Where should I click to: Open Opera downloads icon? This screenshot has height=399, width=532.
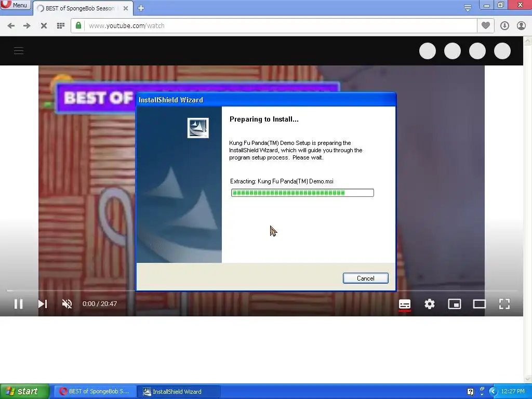504,26
